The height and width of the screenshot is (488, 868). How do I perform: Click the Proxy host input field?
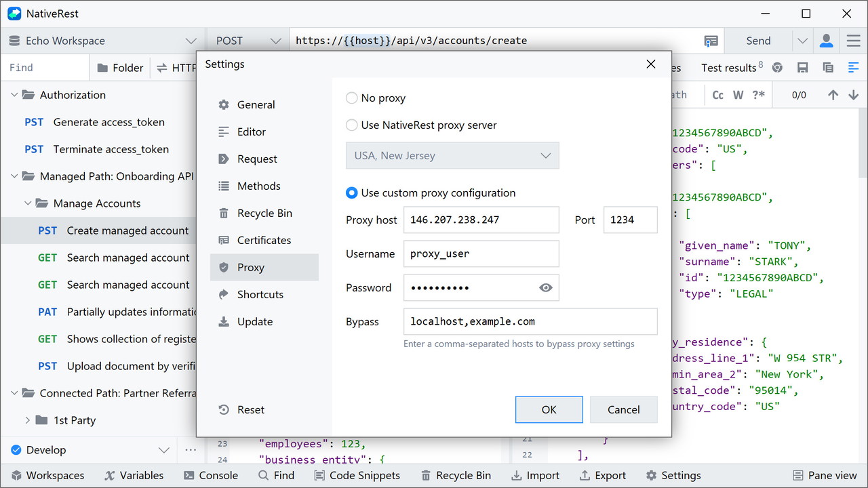[481, 220]
